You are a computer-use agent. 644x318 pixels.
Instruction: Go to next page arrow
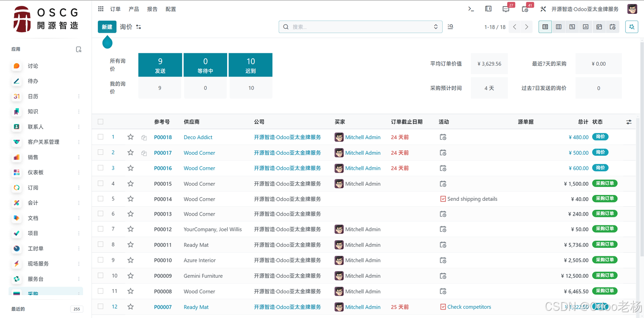tap(526, 27)
